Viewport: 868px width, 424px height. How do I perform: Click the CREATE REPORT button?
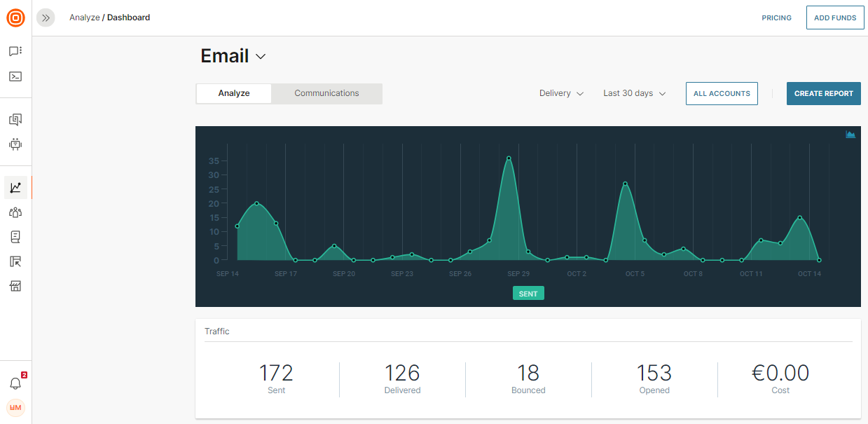(823, 93)
